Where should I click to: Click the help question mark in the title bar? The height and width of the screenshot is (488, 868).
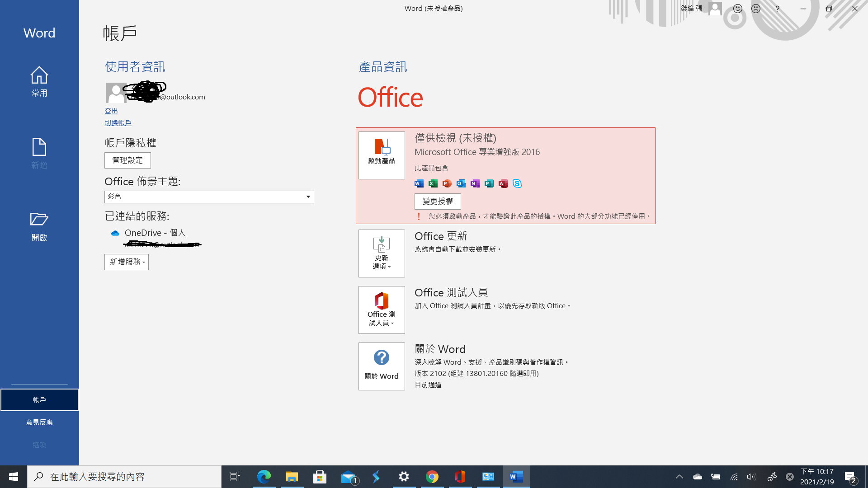tap(777, 9)
